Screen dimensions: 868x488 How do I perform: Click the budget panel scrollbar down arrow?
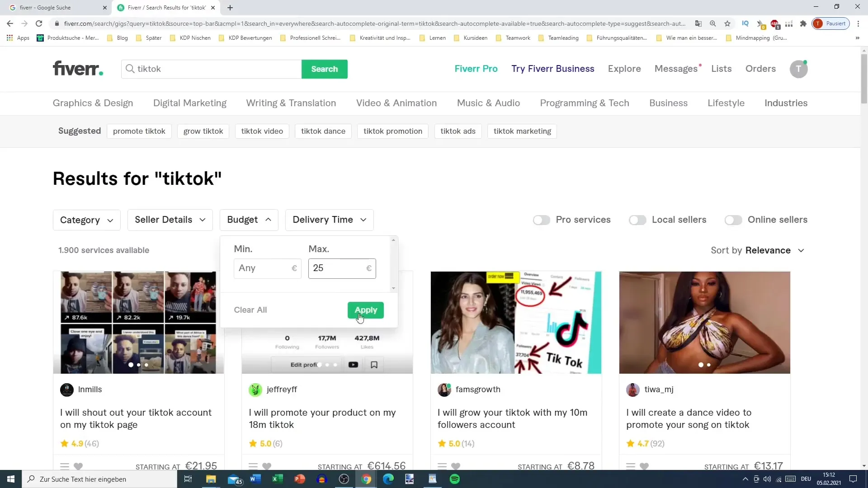click(393, 288)
